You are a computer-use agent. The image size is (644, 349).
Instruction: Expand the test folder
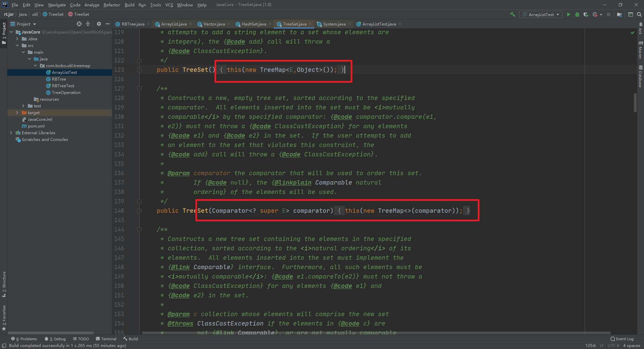click(x=23, y=106)
